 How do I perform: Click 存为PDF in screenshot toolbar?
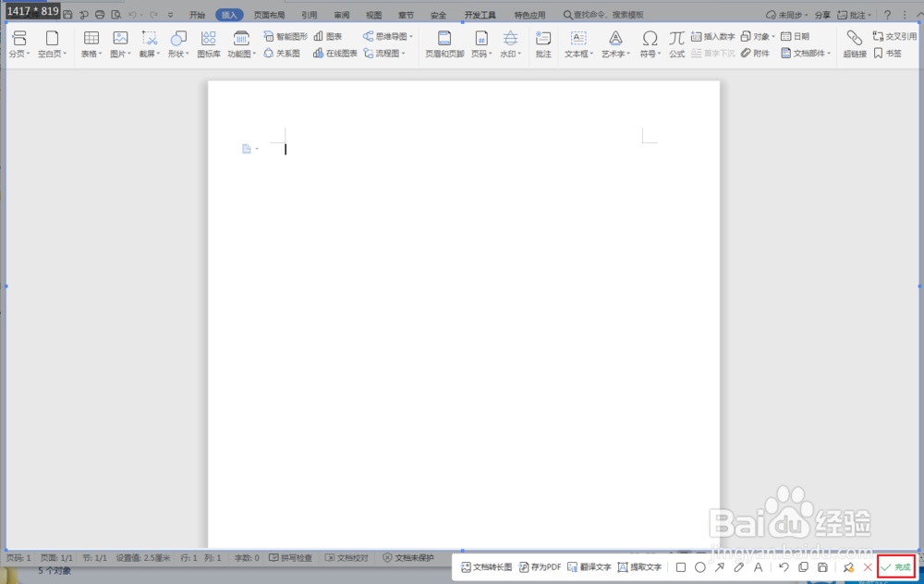pyautogui.click(x=540, y=567)
